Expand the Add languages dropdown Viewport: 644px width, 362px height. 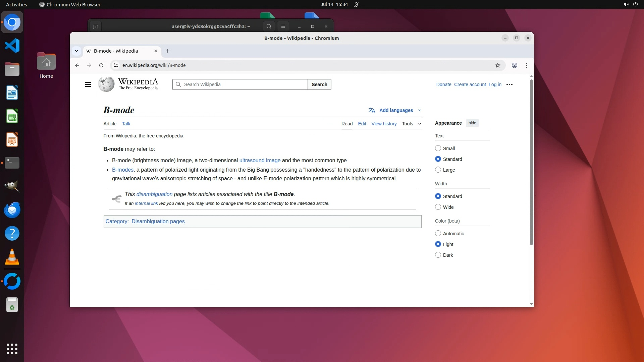396,110
